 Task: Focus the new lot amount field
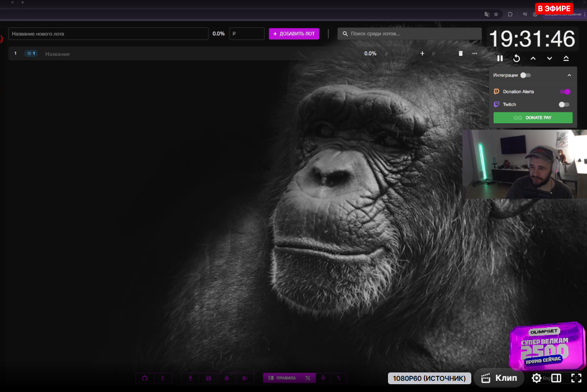(x=247, y=34)
